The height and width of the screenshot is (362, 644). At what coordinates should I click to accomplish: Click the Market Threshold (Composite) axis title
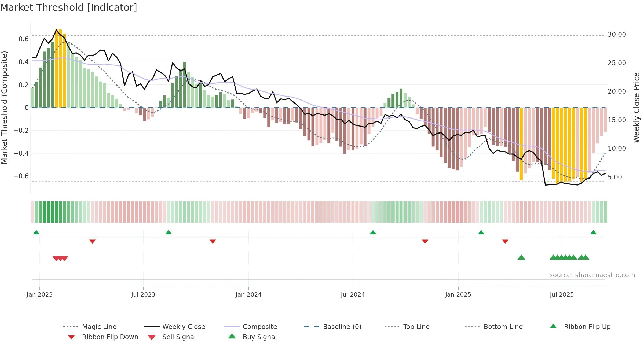click(4, 108)
